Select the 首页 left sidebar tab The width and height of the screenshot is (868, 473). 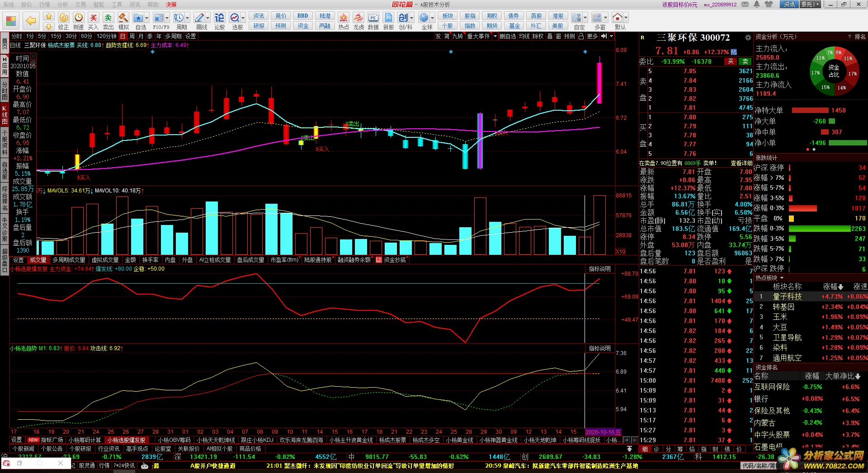pos(5,43)
